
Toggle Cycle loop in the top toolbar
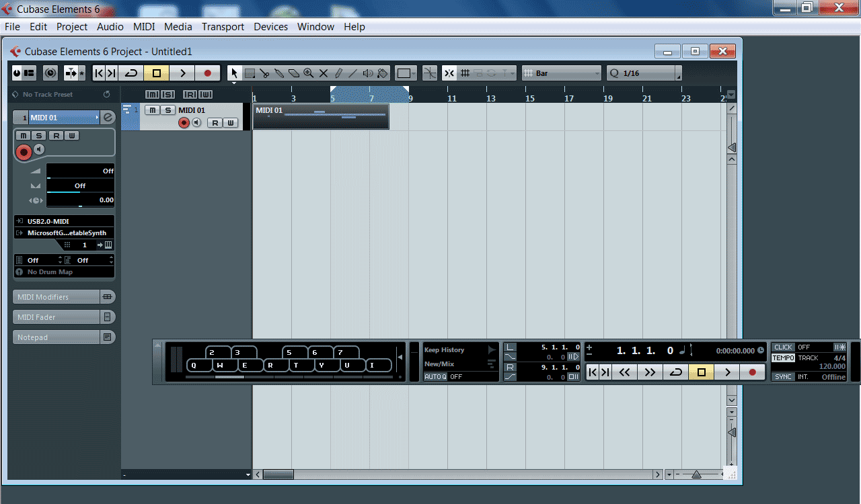131,73
